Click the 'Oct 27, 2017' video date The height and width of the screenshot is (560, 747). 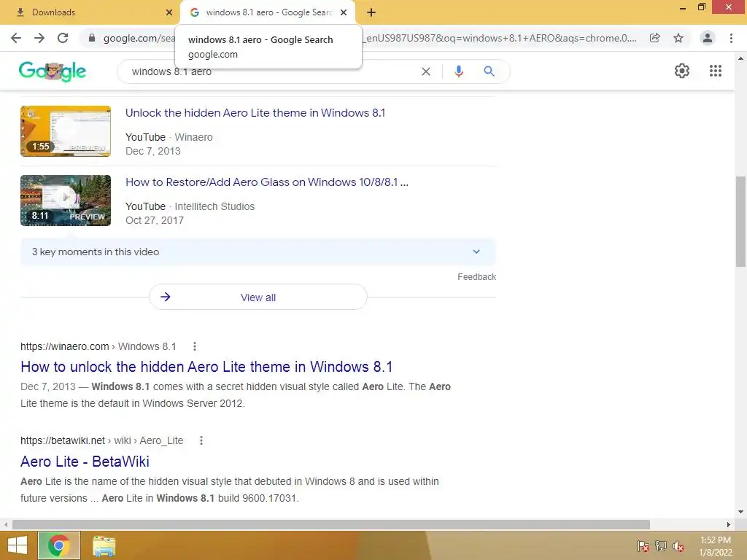[x=155, y=220]
